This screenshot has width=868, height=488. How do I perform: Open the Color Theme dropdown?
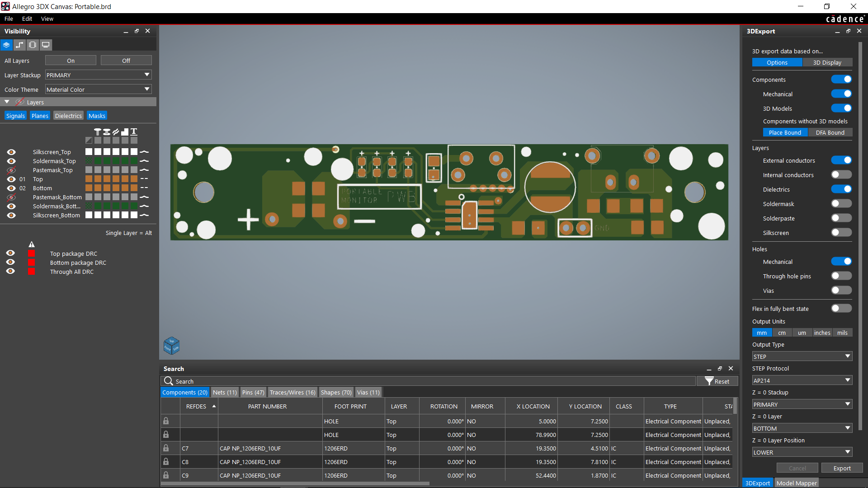pos(147,89)
